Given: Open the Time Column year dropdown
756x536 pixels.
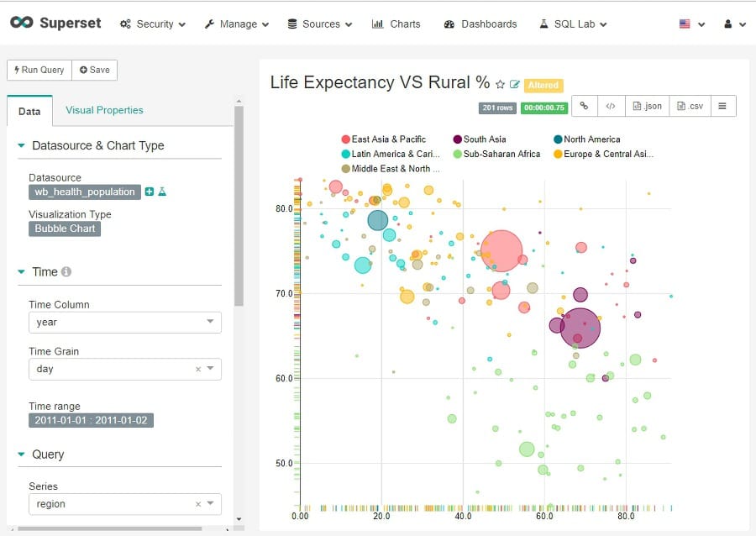Looking at the screenshot, I should tap(125, 322).
